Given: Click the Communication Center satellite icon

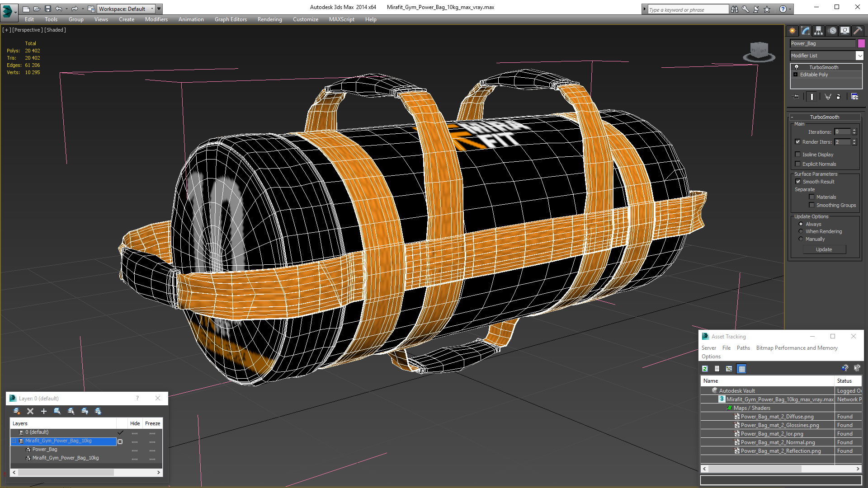Looking at the screenshot, I should click(756, 9).
